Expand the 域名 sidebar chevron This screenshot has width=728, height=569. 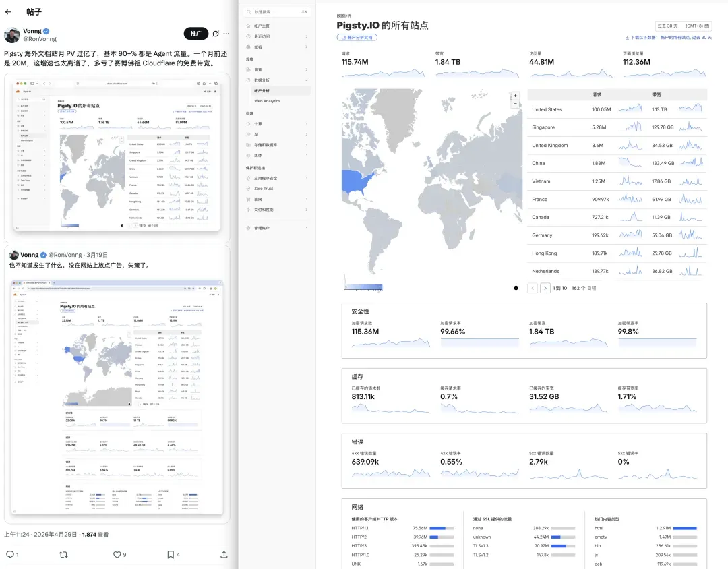pos(307,47)
